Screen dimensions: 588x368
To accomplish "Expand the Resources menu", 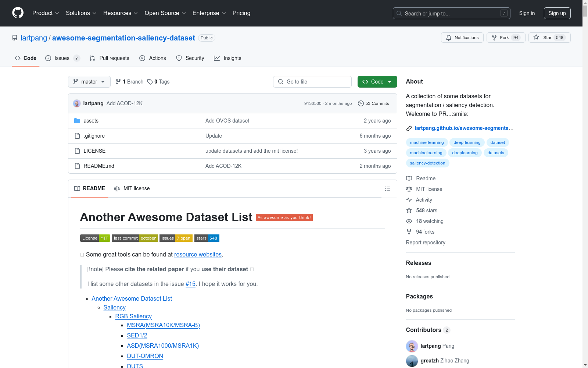I will pyautogui.click(x=121, y=13).
